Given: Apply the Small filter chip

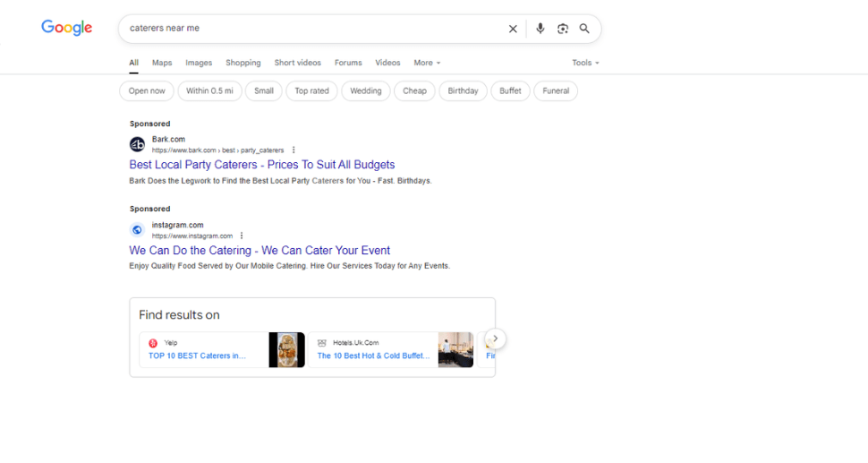Looking at the screenshot, I should [x=264, y=90].
